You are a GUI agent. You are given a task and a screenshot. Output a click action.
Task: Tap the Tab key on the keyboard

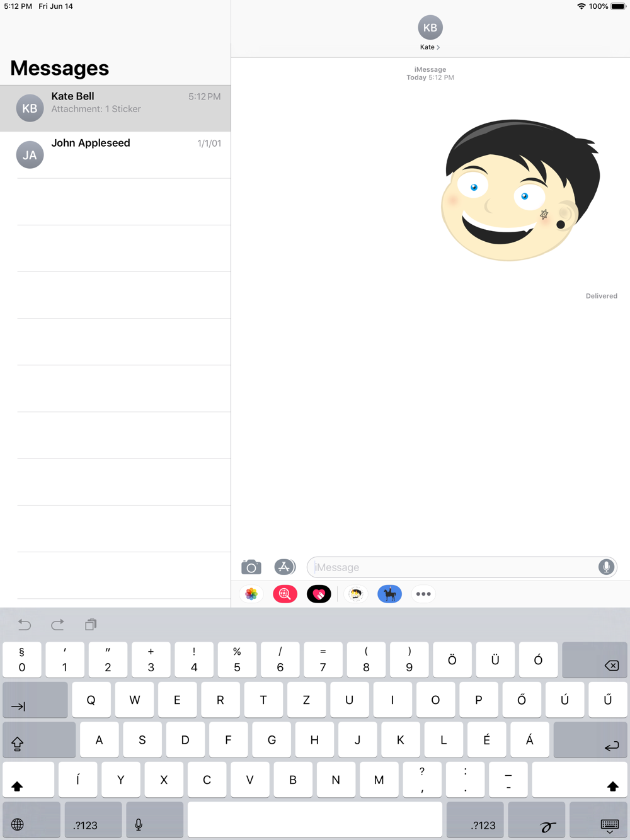[x=35, y=700]
